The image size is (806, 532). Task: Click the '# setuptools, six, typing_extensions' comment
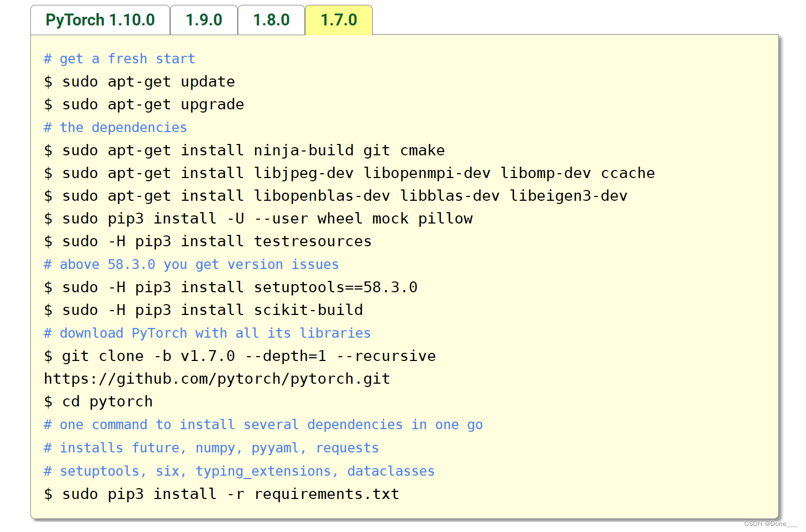tap(239, 471)
